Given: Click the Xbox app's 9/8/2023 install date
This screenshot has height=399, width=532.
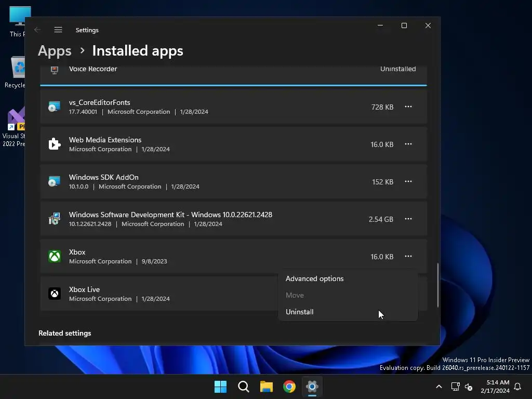Looking at the screenshot, I should [154, 262].
